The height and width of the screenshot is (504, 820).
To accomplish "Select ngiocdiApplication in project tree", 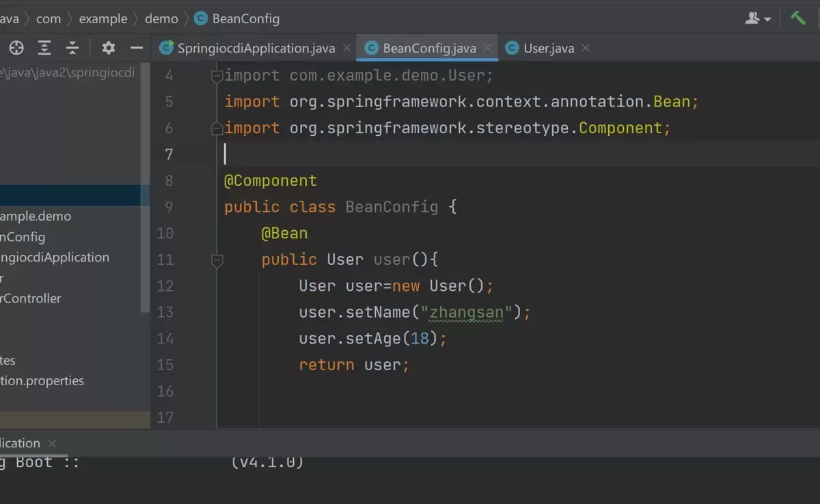I will 55,257.
